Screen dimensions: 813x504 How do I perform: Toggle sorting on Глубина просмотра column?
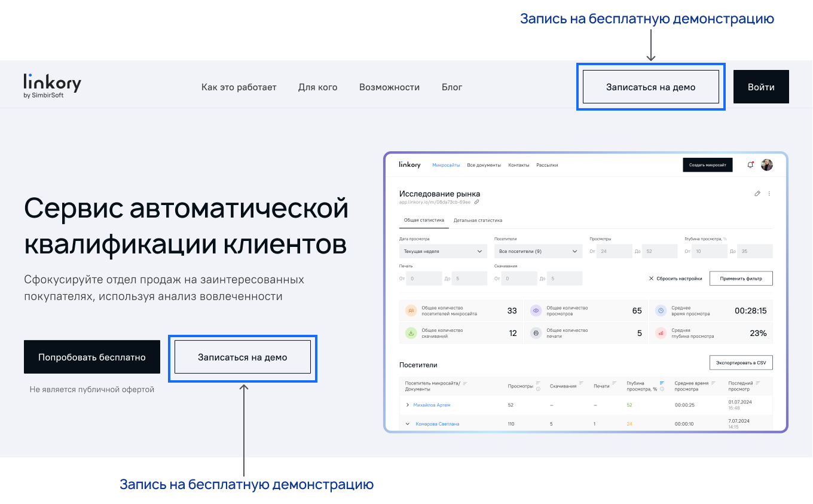pyautogui.click(x=661, y=383)
